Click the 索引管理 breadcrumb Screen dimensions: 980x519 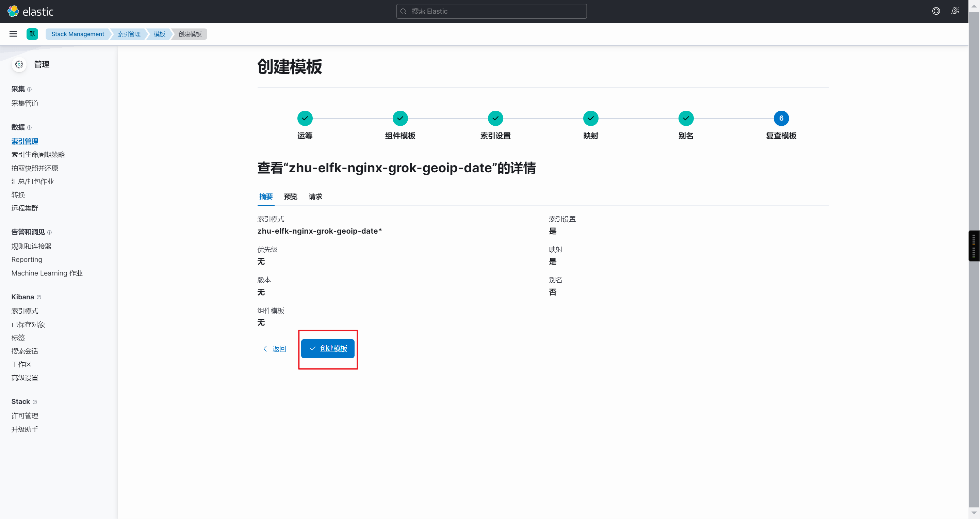pyautogui.click(x=129, y=34)
